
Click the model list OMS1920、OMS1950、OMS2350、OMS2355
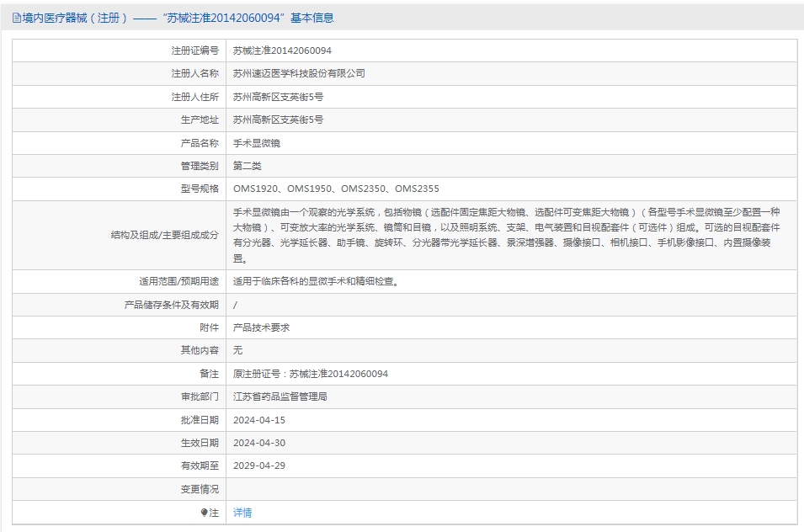[x=336, y=189]
